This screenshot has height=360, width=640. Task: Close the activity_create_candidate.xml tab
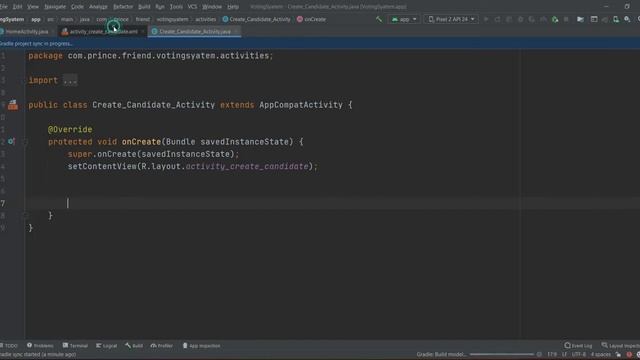143,31
